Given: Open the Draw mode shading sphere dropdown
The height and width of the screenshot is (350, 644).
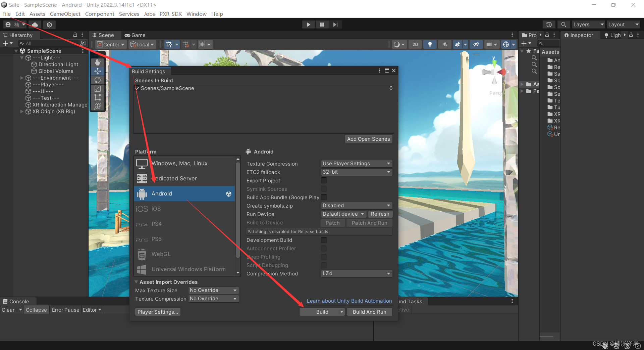Looking at the screenshot, I should tap(399, 44).
